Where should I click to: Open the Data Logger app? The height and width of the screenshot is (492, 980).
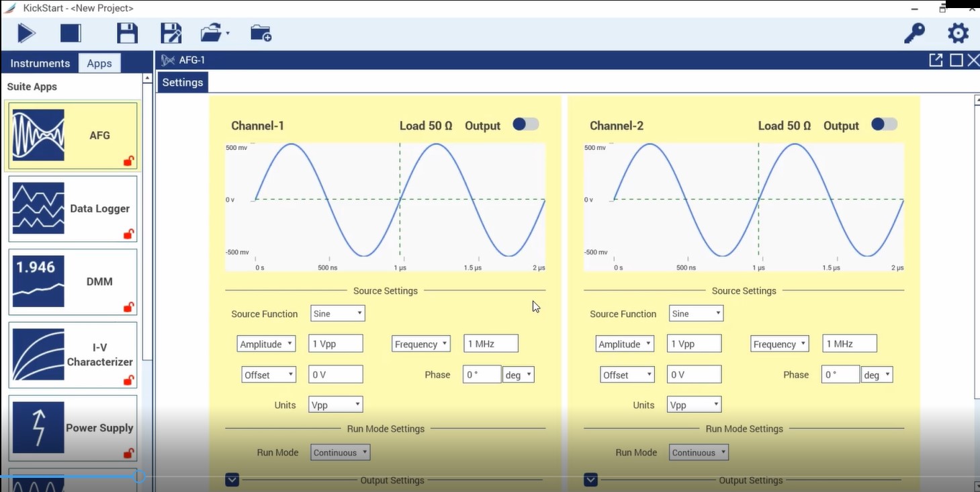click(x=73, y=208)
